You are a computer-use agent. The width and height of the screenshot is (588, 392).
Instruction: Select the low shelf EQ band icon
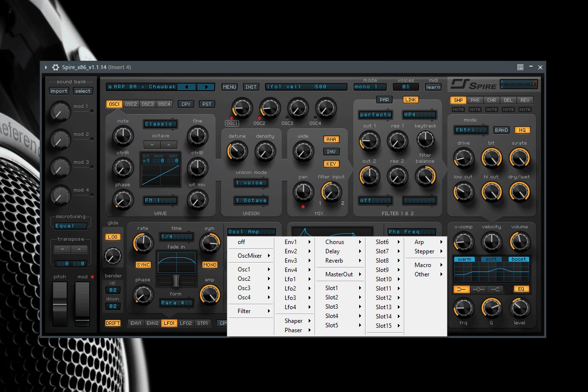click(462, 289)
